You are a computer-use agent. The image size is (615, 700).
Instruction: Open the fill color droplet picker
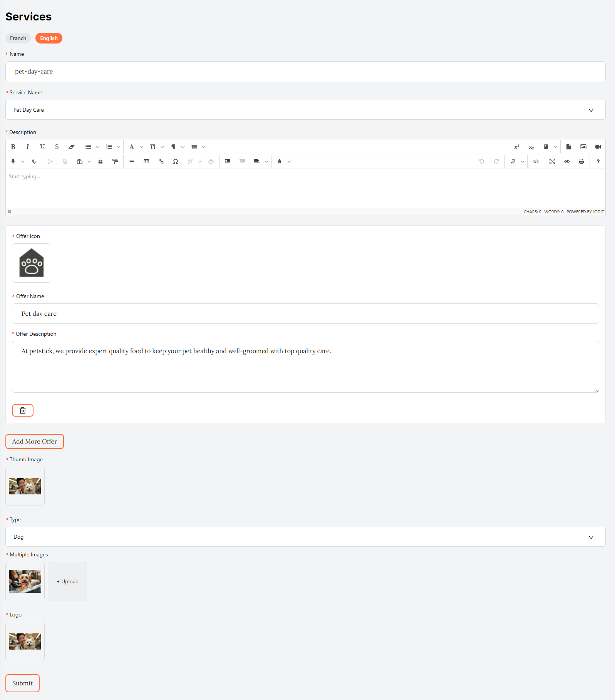tap(280, 161)
